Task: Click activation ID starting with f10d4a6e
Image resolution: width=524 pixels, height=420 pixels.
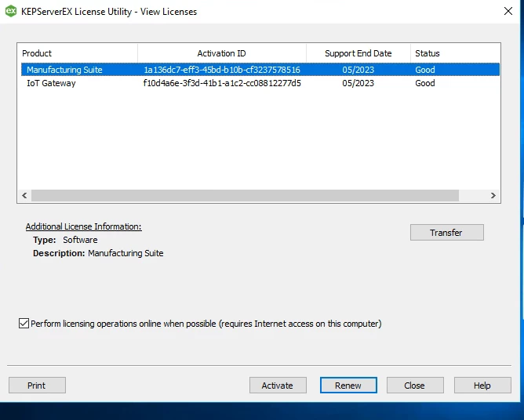Action: click(222, 83)
